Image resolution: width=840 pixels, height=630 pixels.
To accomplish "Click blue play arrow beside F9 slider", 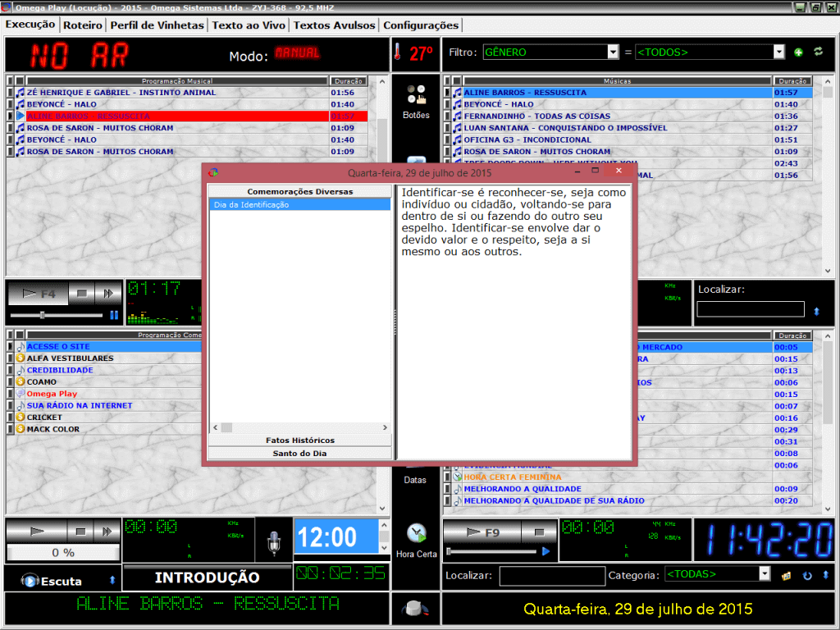I will point(546,550).
